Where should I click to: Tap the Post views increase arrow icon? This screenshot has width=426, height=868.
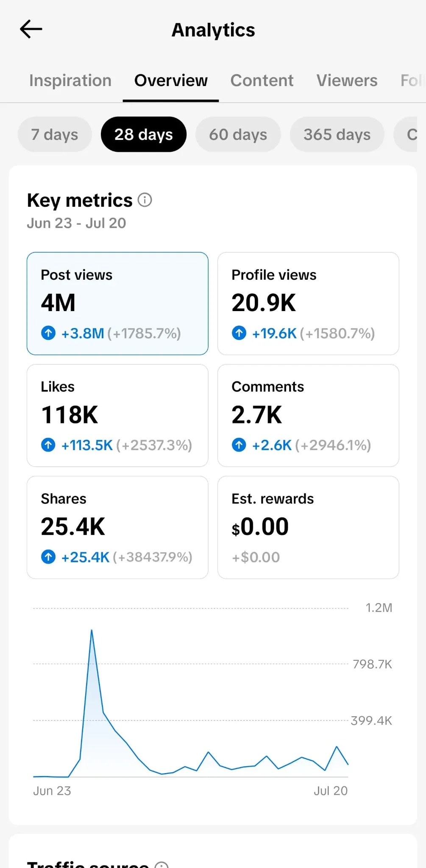[x=48, y=333]
